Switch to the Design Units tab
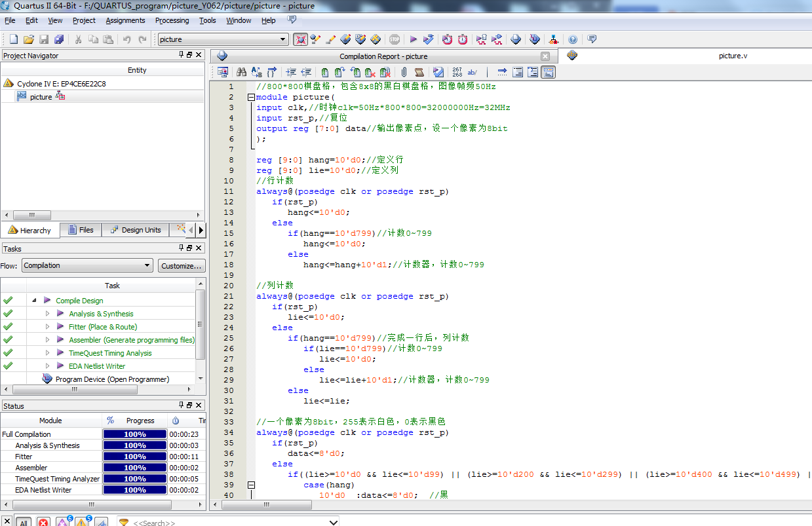This screenshot has height=526, width=812. 136,230
